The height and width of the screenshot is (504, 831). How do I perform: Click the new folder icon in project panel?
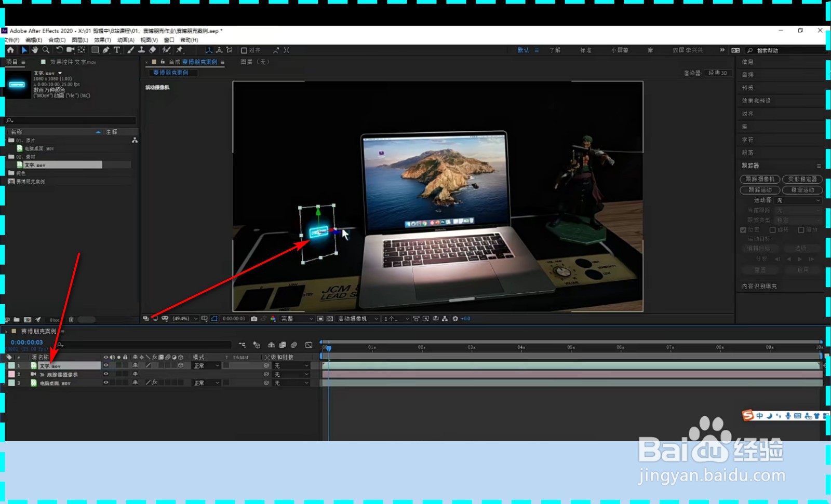pos(17,320)
